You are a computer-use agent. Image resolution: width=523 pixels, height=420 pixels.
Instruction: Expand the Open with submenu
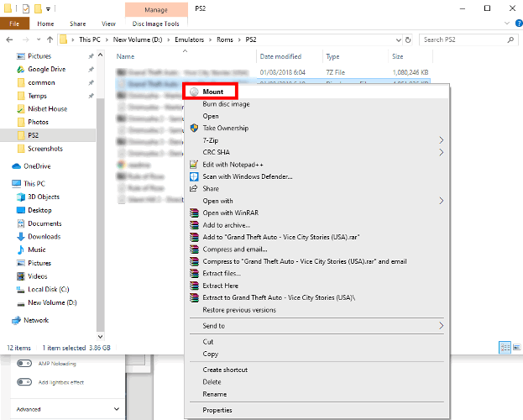442,201
